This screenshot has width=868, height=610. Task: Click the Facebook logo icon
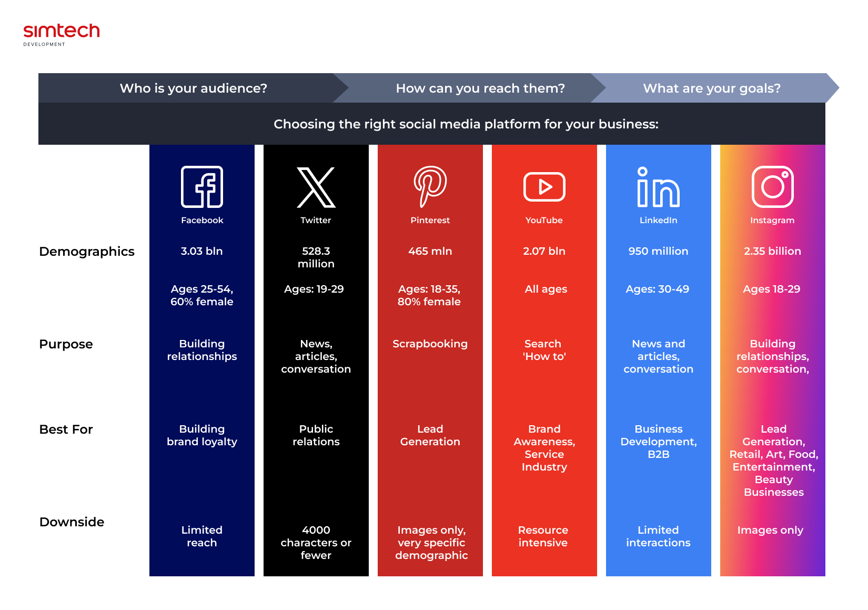click(x=202, y=187)
